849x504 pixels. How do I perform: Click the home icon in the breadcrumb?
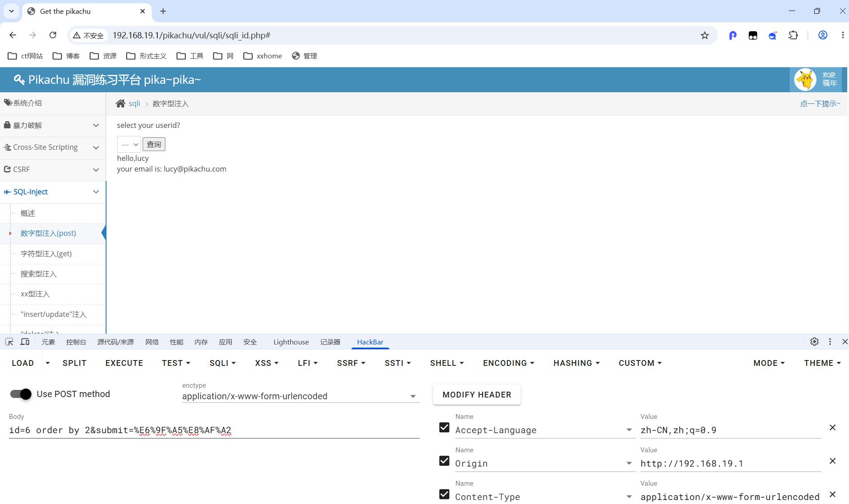point(120,103)
